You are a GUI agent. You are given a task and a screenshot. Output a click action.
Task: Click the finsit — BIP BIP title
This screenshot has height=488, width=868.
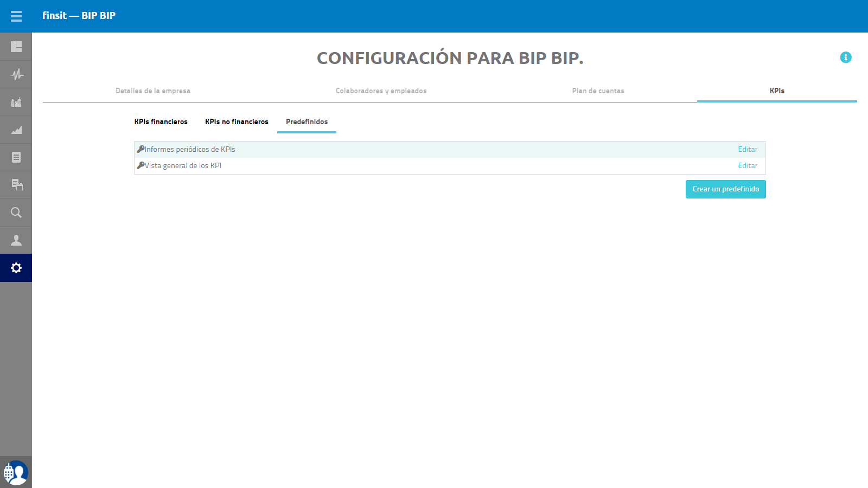point(79,16)
